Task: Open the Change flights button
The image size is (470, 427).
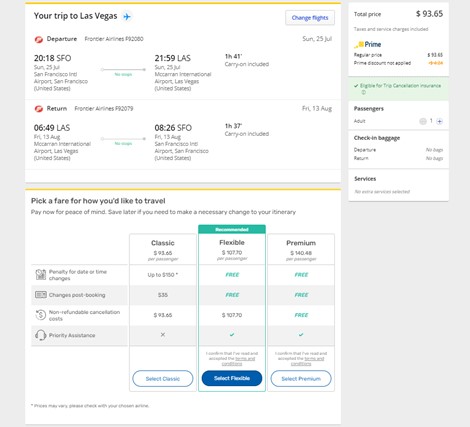Action: coord(310,18)
